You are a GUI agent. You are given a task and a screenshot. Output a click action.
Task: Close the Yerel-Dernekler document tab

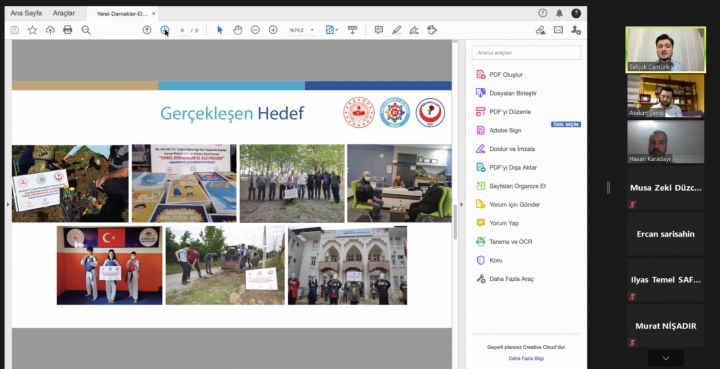tap(153, 14)
